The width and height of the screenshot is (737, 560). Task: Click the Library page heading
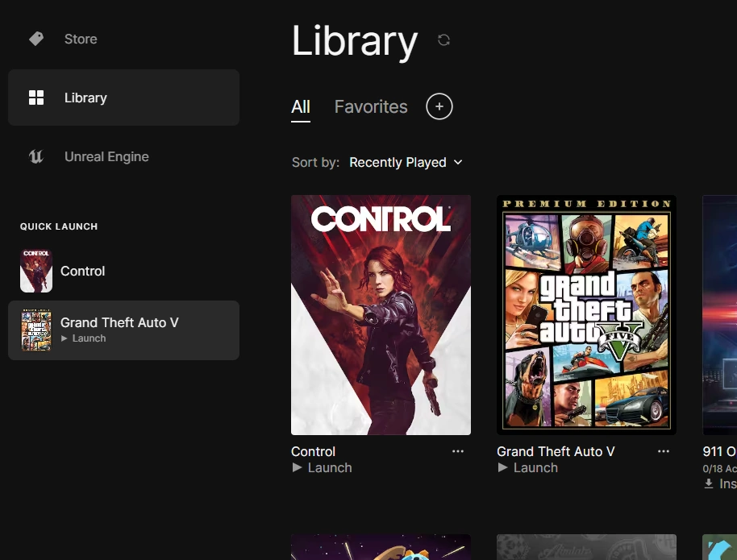click(355, 42)
